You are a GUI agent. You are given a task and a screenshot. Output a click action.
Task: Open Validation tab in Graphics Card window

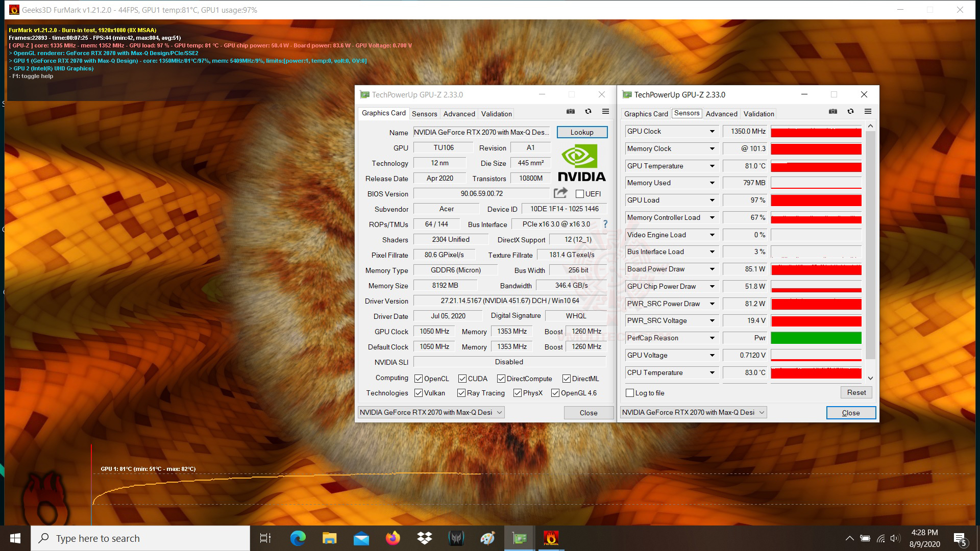click(x=496, y=114)
